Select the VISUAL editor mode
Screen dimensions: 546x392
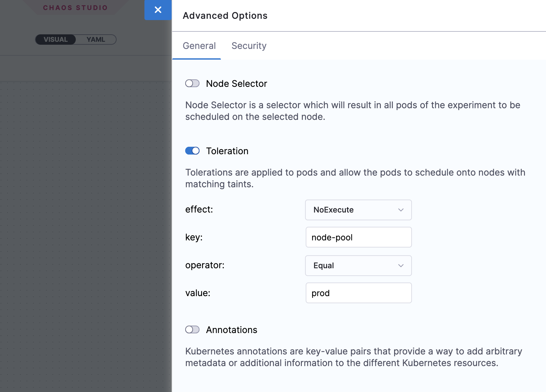56,40
